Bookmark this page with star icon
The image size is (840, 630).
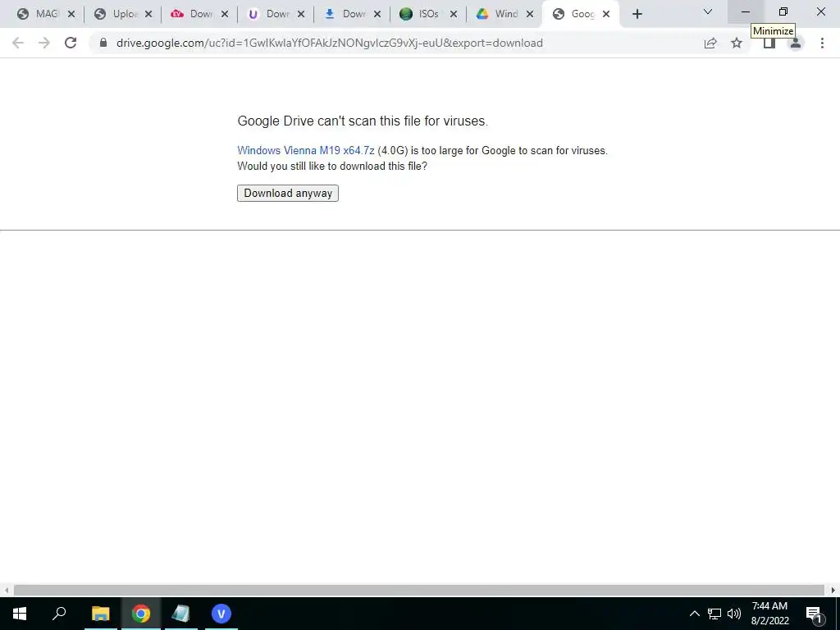click(737, 43)
